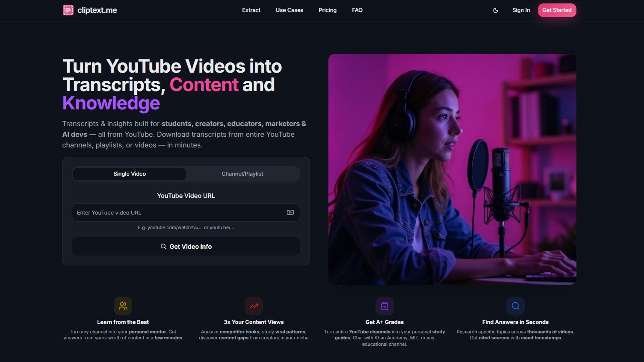644x362 pixels.
Task: Open the Pricing page from the navigation
Action: pyautogui.click(x=328, y=10)
